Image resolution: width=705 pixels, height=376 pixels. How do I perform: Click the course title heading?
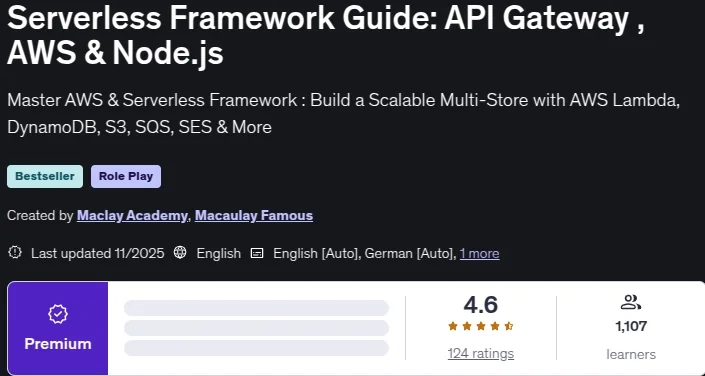(326, 35)
